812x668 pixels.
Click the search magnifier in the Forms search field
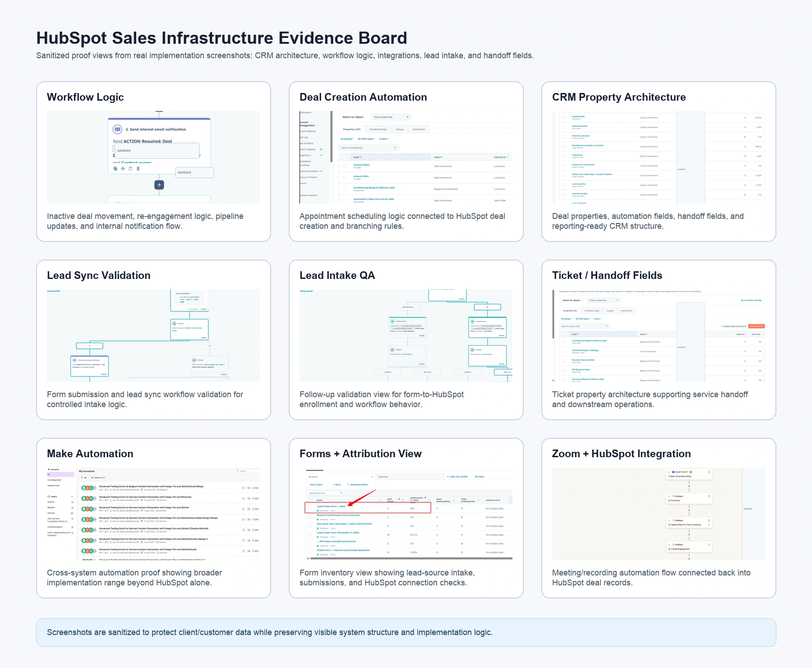click(341, 493)
